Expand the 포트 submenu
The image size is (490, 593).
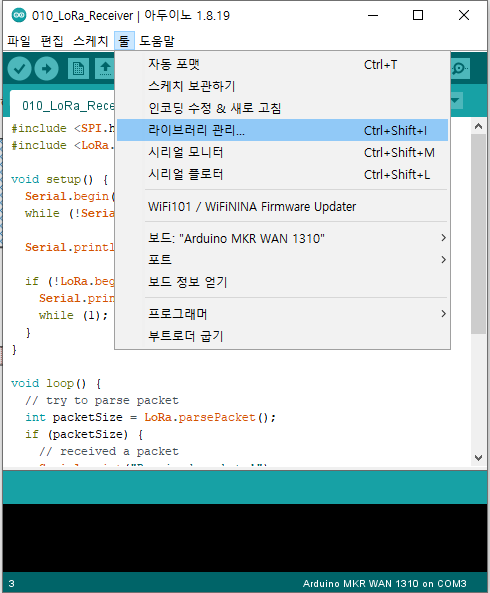(282, 260)
